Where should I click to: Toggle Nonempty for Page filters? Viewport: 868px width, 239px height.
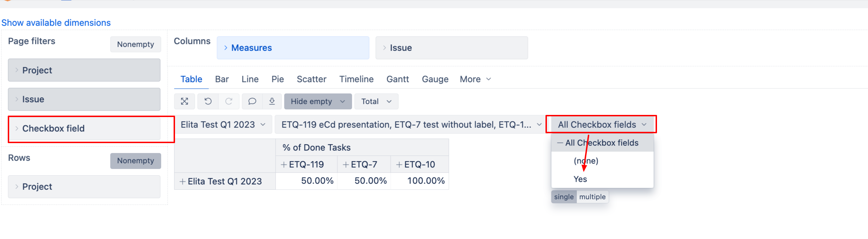[x=135, y=44]
